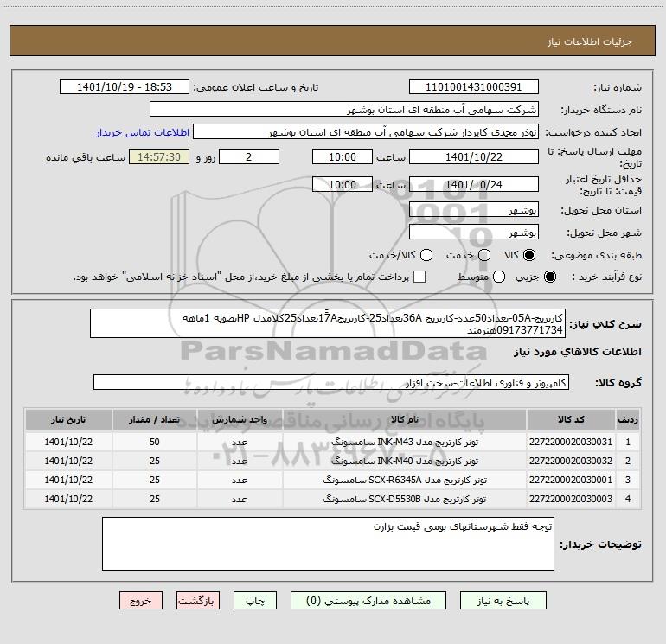Click the خروج exit button
The image size is (666, 644).
click(x=141, y=601)
